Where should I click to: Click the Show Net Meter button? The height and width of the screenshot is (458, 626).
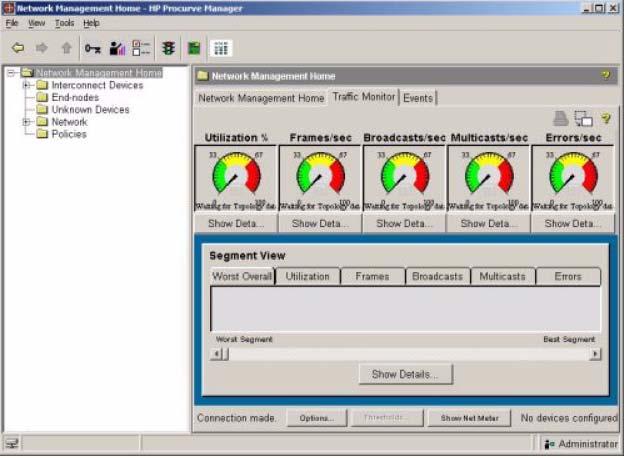(470, 418)
